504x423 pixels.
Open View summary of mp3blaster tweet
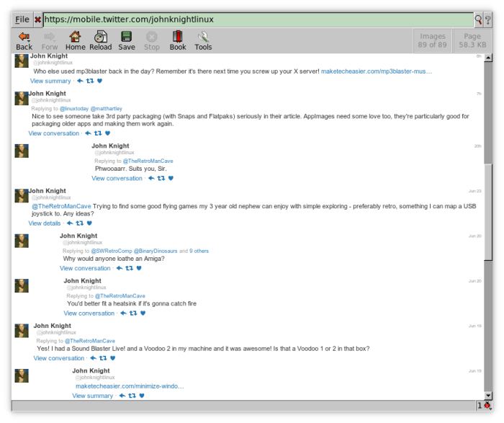tap(50, 81)
